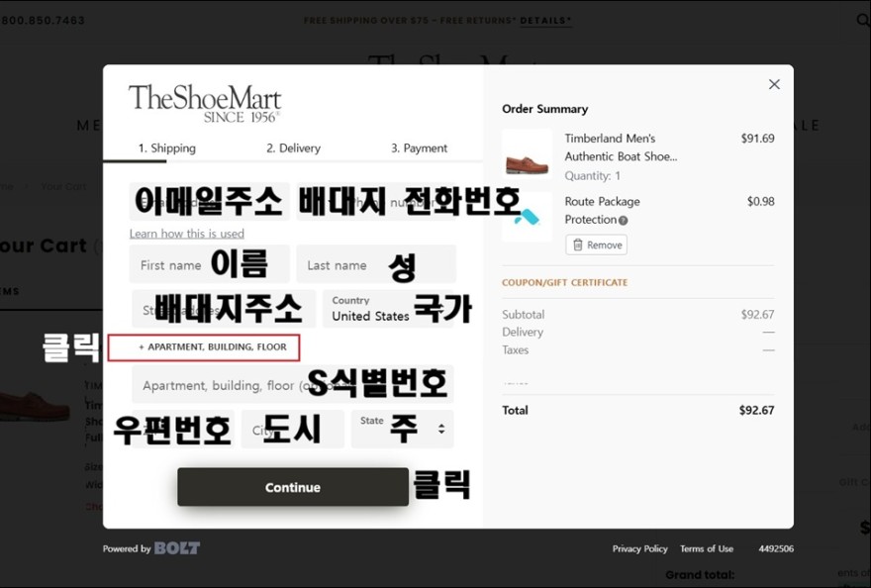Open the Terms of Use link
This screenshot has height=588, width=871.
[x=707, y=549]
